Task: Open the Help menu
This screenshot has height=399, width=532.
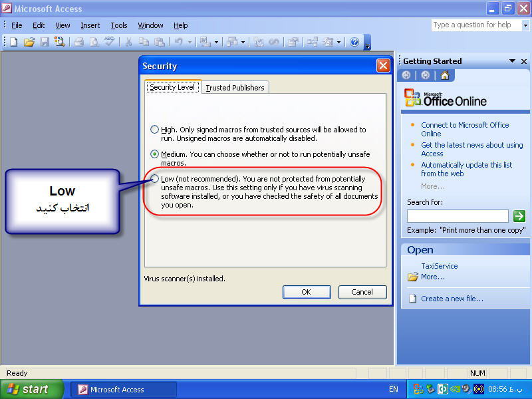Action: point(180,25)
